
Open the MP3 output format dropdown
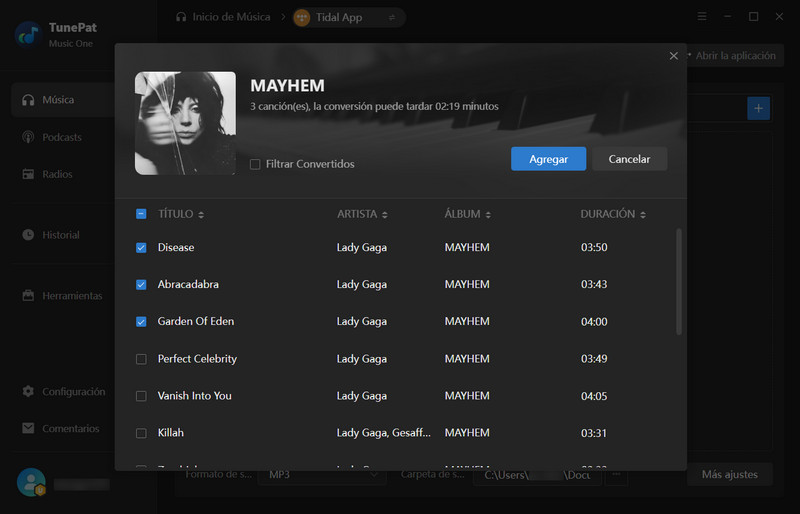pyautogui.click(x=322, y=475)
